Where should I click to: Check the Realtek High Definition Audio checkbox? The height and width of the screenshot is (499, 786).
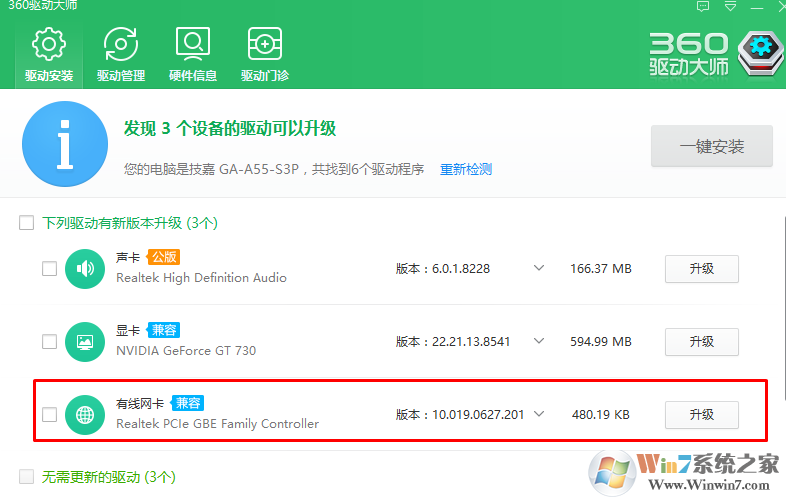coord(49,268)
